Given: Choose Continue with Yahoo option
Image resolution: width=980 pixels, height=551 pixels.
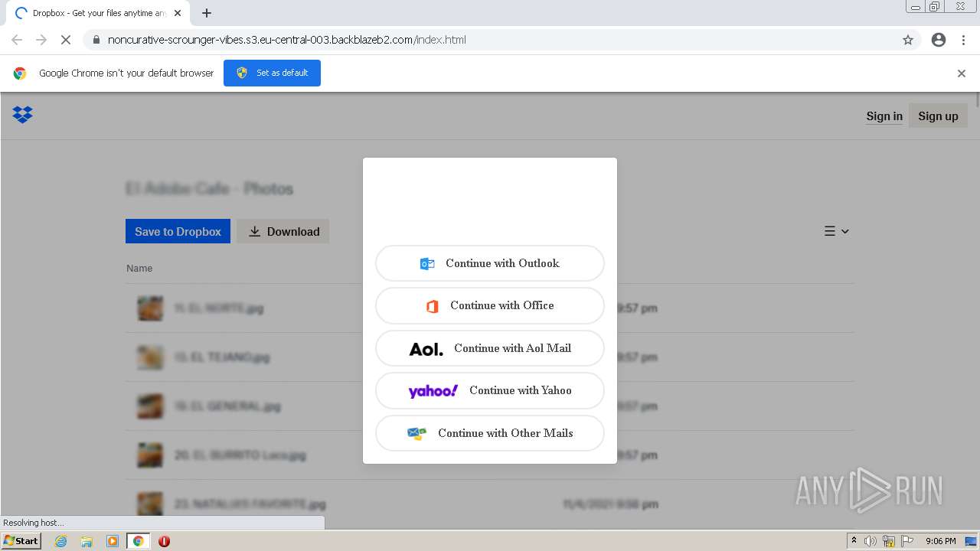Looking at the screenshot, I should [x=490, y=390].
